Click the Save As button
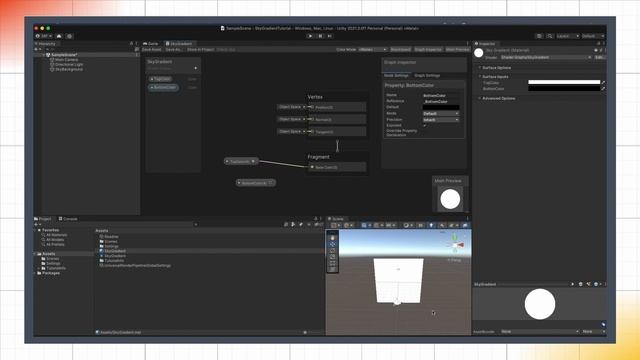Viewport: 640px width, 360px height. coord(173,49)
